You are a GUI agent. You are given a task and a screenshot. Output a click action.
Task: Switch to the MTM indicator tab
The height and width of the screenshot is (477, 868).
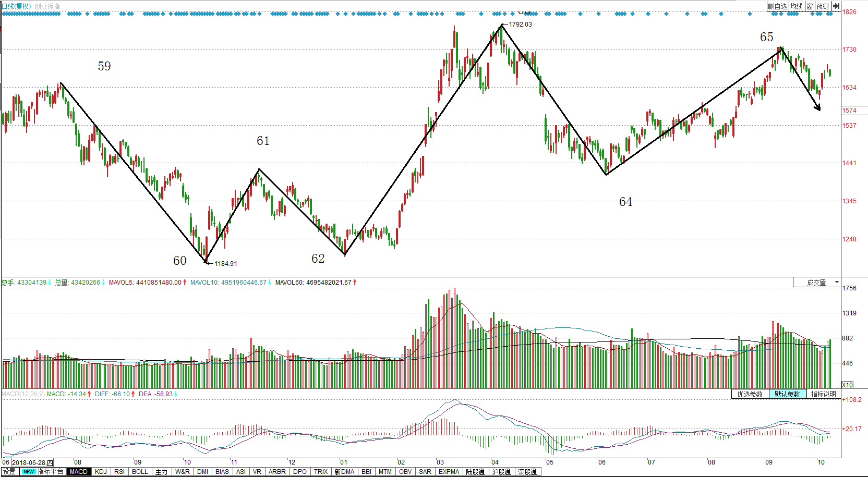click(x=385, y=471)
